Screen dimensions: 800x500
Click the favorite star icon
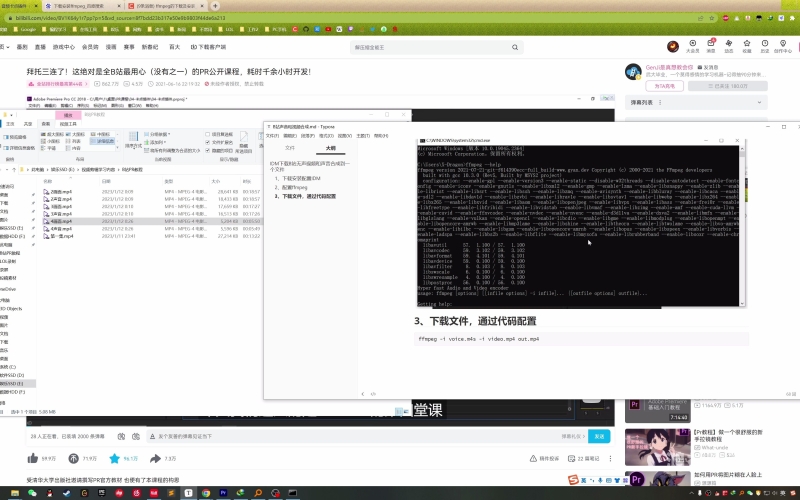[114, 458]
